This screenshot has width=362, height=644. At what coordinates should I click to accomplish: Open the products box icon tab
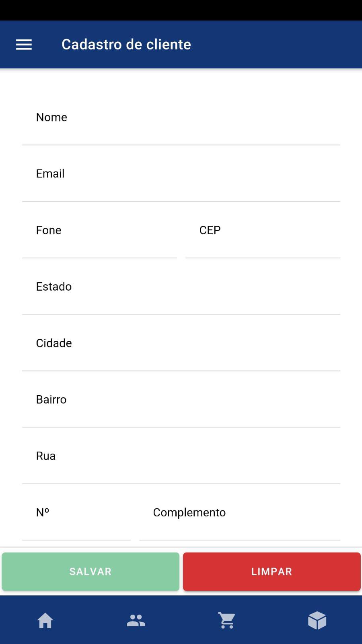tap(317, 620)
